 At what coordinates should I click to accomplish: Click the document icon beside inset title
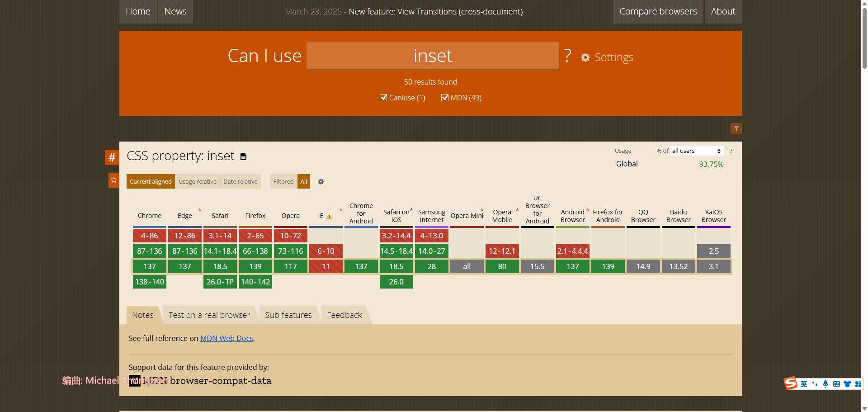click(x=244, y=156)
